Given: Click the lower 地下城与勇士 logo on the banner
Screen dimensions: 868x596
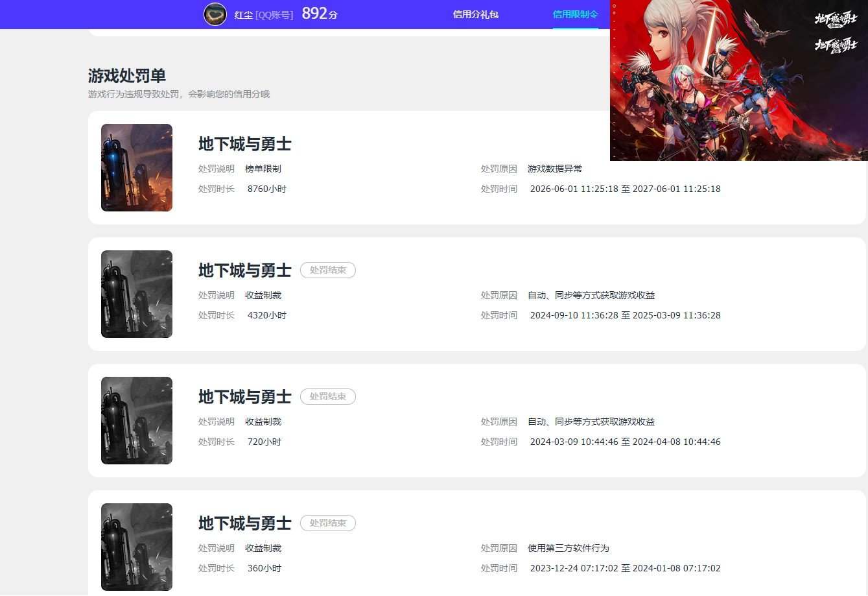Looking at the screenshot, I should coord(836,45).
